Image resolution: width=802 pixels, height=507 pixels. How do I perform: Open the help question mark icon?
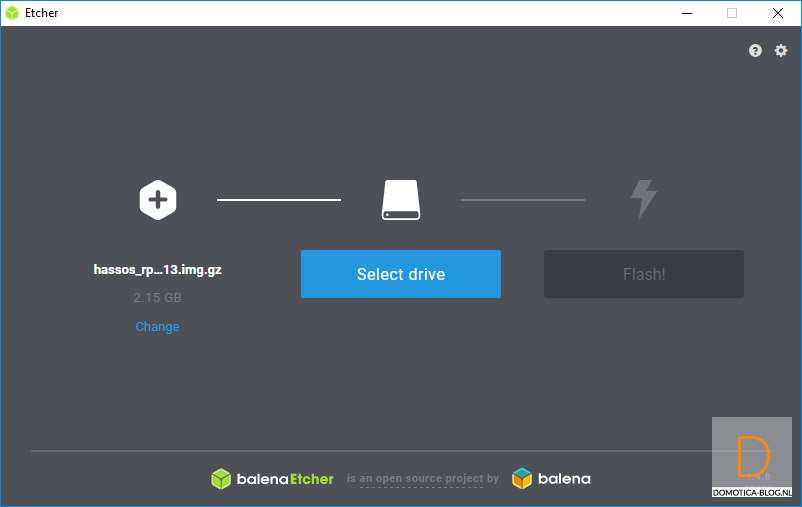pos(755,51)
